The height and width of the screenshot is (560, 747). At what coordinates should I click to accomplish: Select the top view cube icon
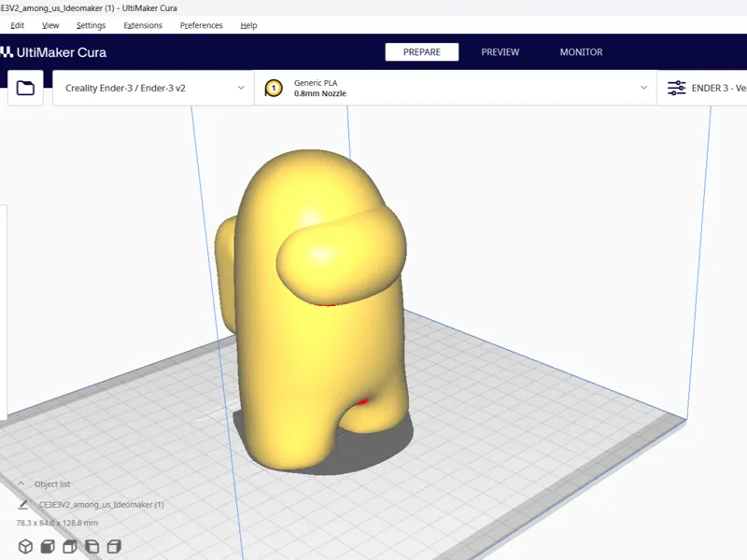click(x=70, y=546)
